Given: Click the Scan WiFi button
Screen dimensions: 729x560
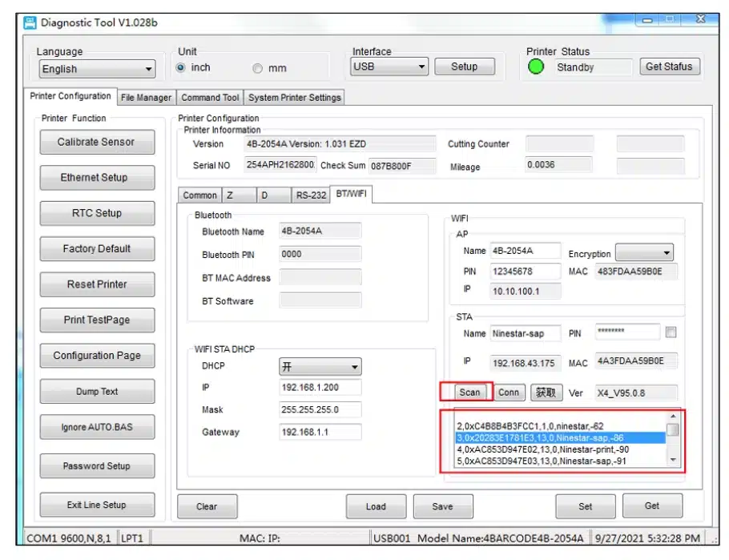Looking at the screenshot, I should [x=469, y=392].
